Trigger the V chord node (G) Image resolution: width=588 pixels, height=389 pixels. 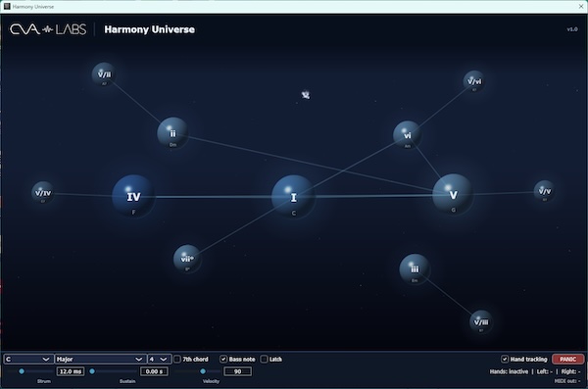click(453, 195)
